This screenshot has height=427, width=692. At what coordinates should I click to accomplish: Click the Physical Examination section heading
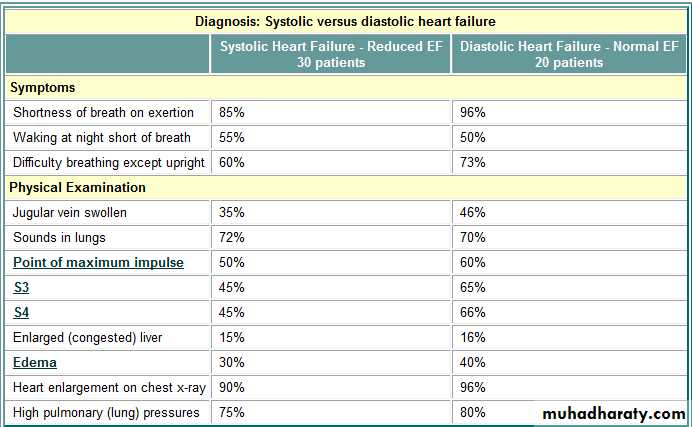coord(78,187)
